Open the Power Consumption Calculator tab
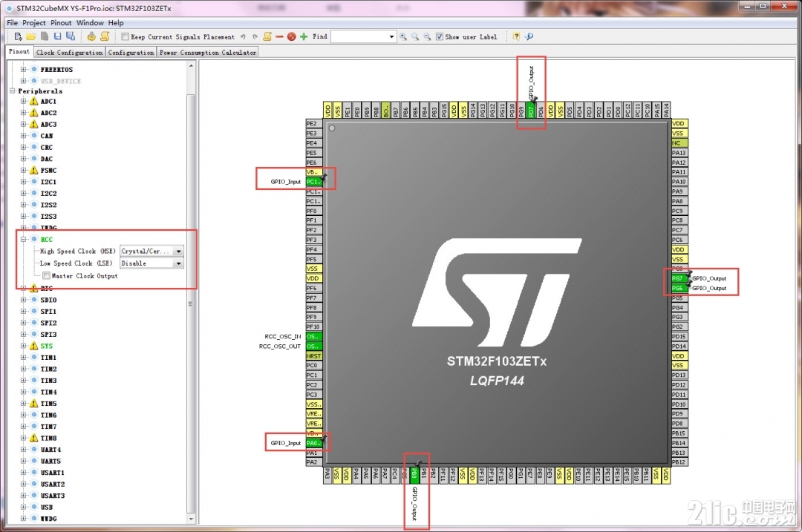The width and height of the screenshot is (802, 532). (208, 53)
